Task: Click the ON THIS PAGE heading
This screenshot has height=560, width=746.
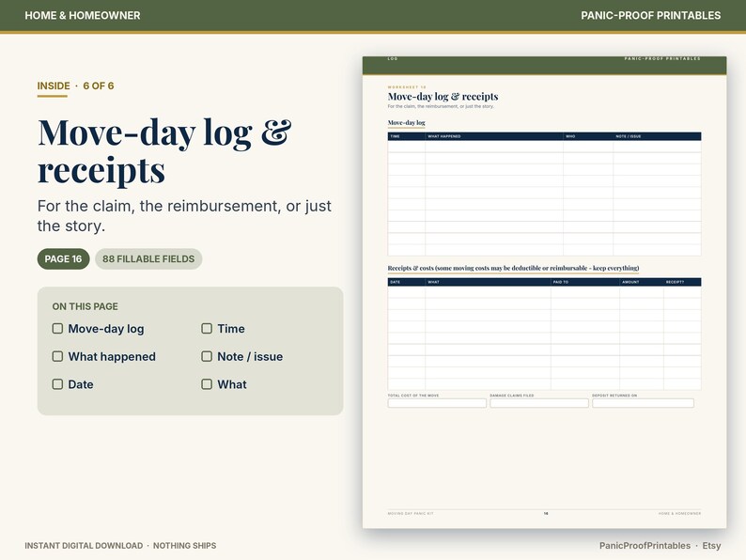Action: 85,306
